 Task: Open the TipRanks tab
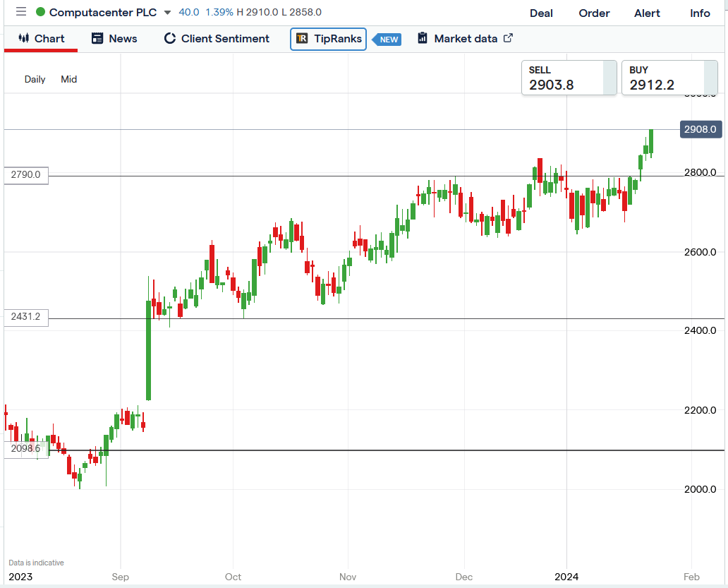[x=328, y=39]
